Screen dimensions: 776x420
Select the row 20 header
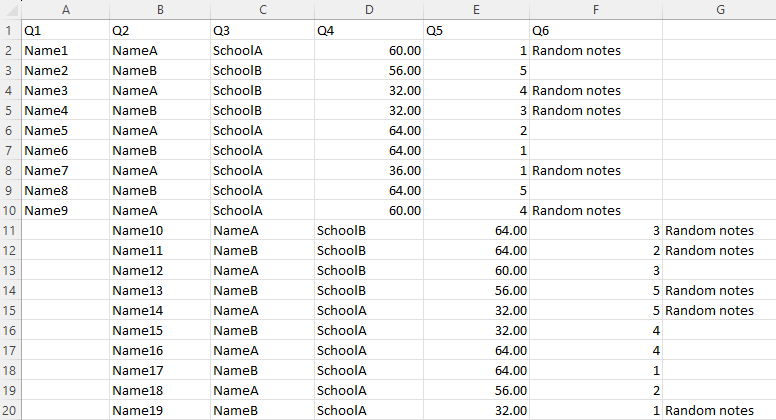tap(10, 410)
